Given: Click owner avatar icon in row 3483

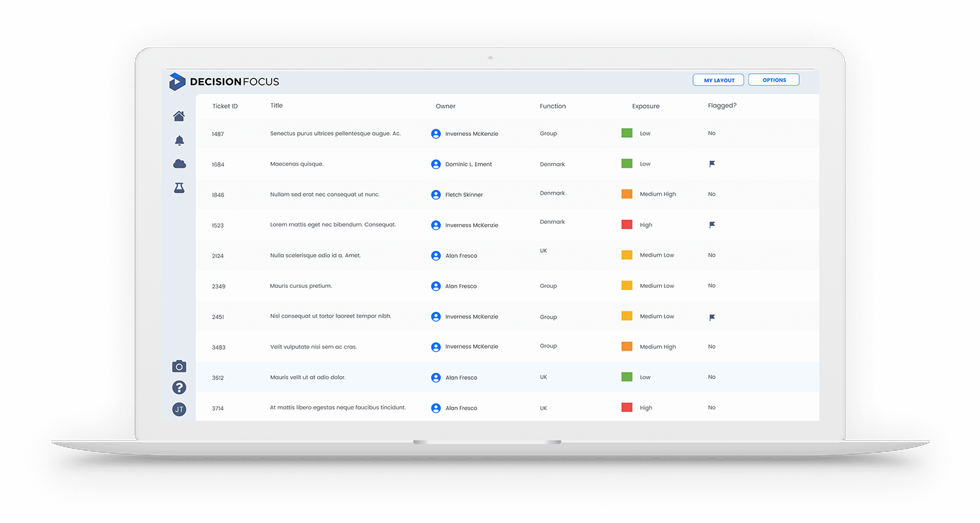Looking at the screenshot, I should tap(436, 347).
